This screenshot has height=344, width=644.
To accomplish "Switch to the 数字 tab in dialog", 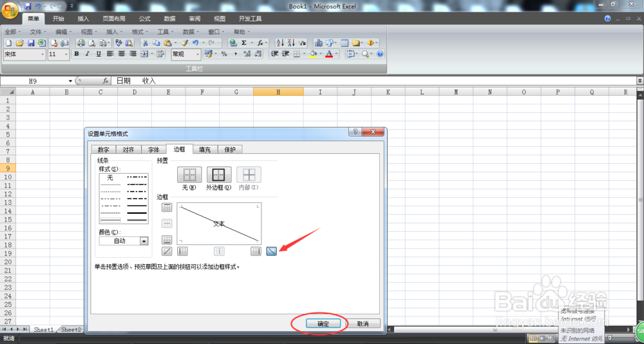I will (x=104, y=149).
